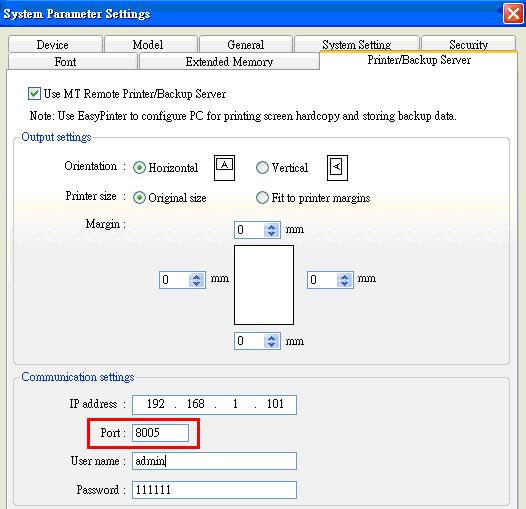Open the Security tab
Screen dimensions: 526x509
(468, 44)
